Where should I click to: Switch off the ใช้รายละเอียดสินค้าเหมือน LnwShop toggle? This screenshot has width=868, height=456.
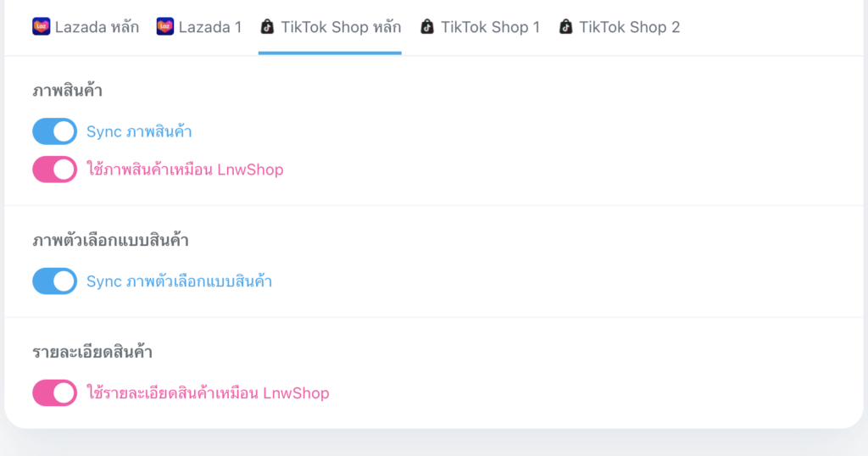54,393
